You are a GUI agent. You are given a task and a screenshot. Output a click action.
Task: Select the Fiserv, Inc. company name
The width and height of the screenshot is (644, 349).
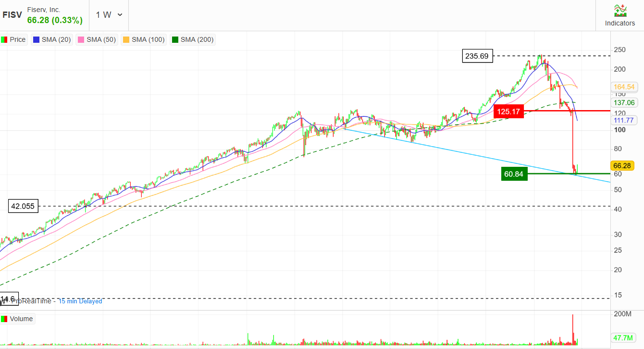click(x=44, y=10)
